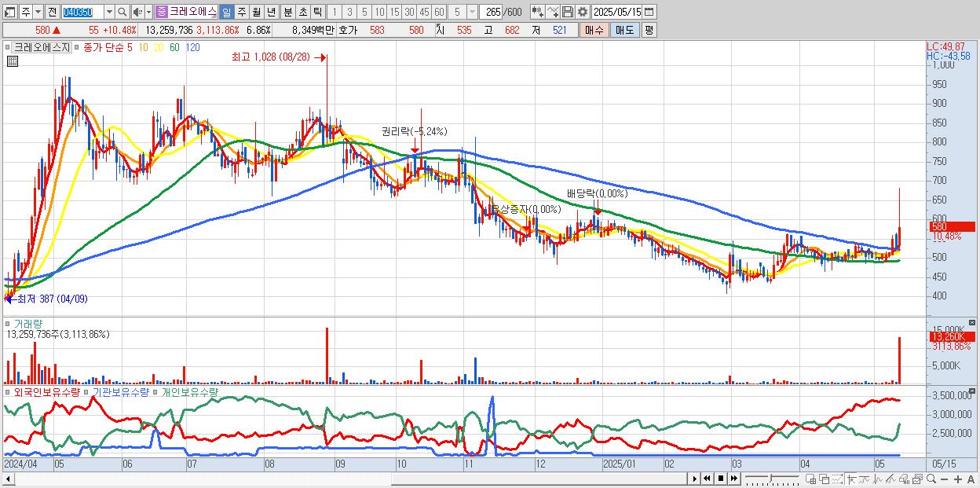This screenshot has height=488, width=980.
Task: Click the chart zoom slider at the bottom
Action: pos(772,479)
